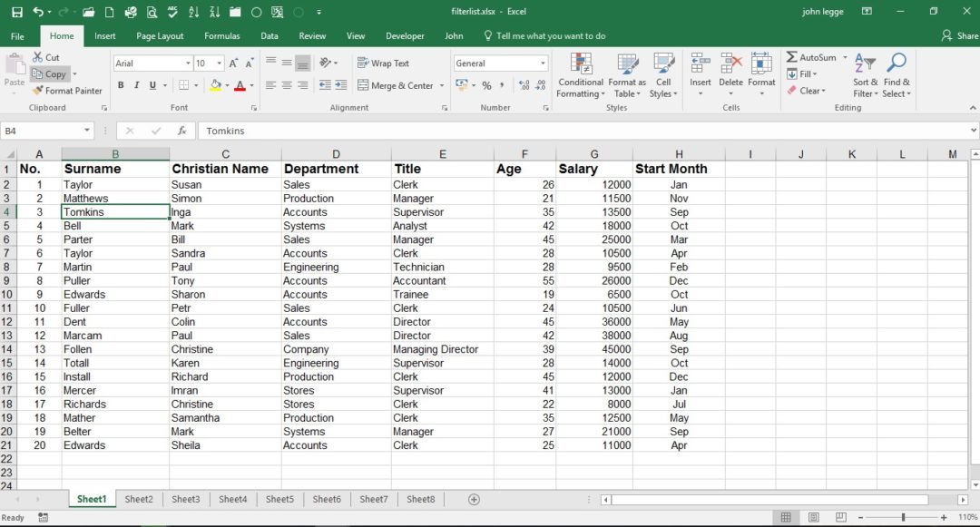Viewport: 980px width, 527px height.
Task: Switch to Page Layout view icon
Action: pyautogui.click(x=814, y=517)
